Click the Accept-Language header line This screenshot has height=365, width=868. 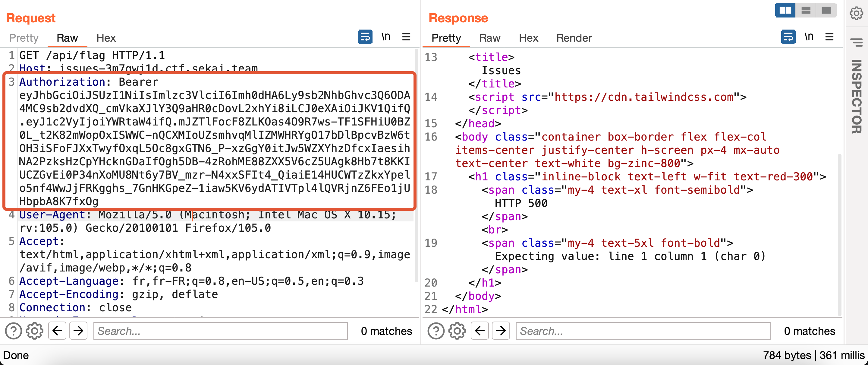pos(191,281)
